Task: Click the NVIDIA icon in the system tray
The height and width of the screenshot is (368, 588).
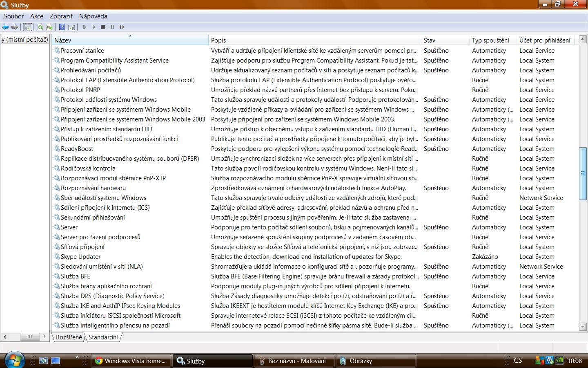Action: tap(560, 361)
